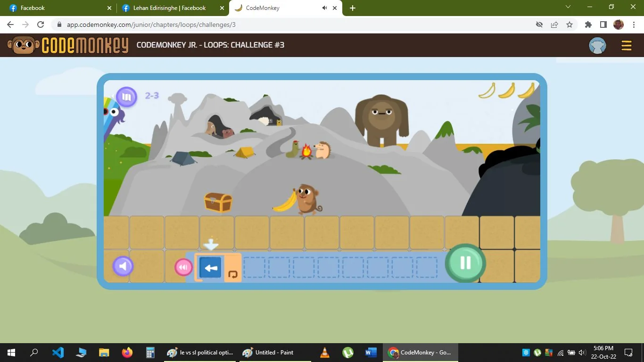This screenshot has width=644, height=362.
Task: Go back to the previous page
Action: [x=10, y=25]
